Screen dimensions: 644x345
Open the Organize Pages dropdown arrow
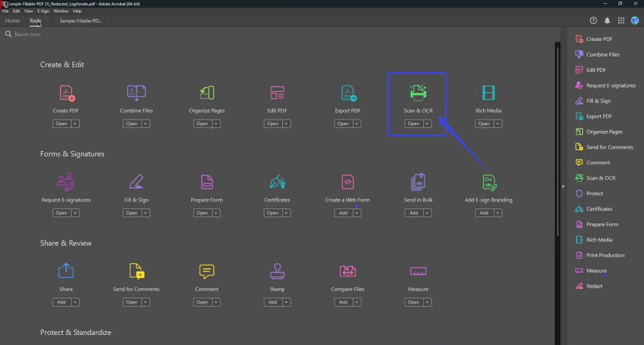(x=216, y=124)
